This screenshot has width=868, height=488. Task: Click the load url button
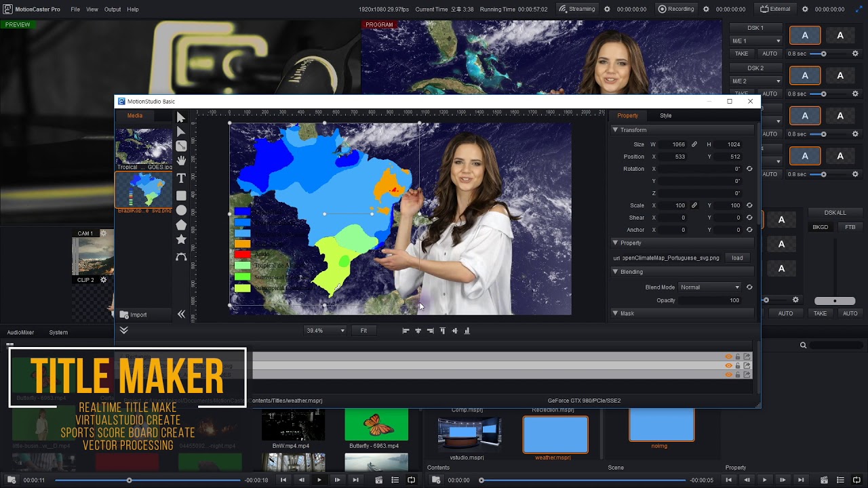tap(737, 258)
